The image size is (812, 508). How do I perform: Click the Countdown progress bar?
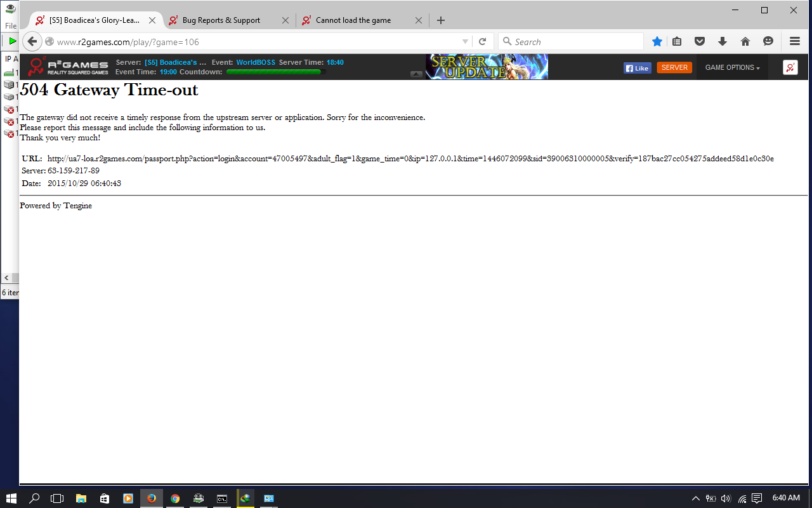tap(275, 72)
